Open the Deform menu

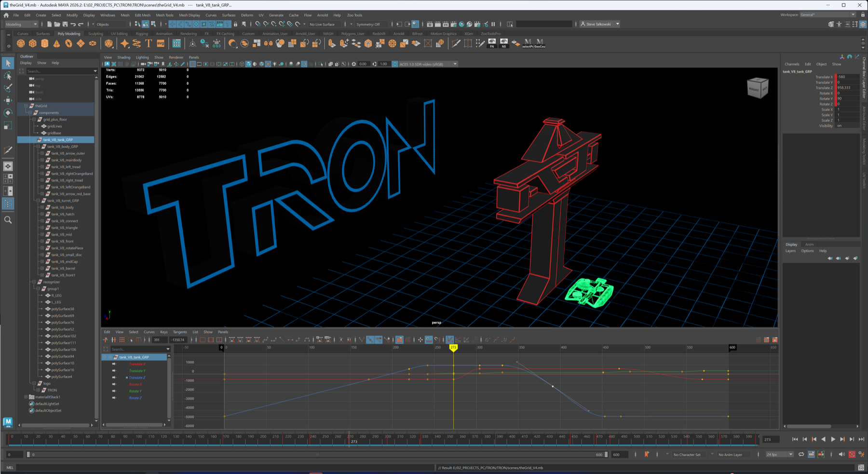tap(247, 15)
